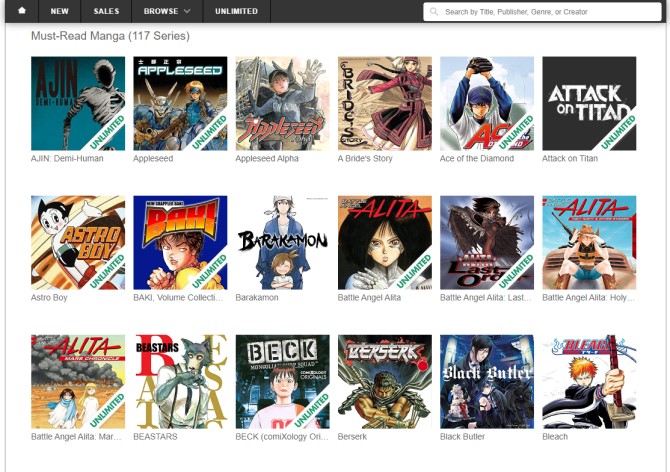This screenshot has height=472, width=670.
Task: Open the NEW menu item
Action: 59,11
